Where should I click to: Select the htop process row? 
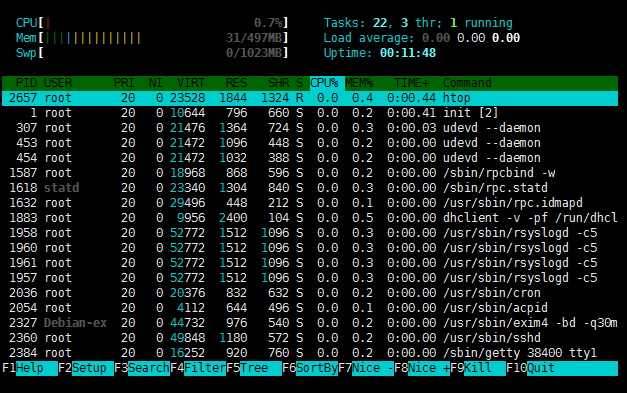pos(310,98)
